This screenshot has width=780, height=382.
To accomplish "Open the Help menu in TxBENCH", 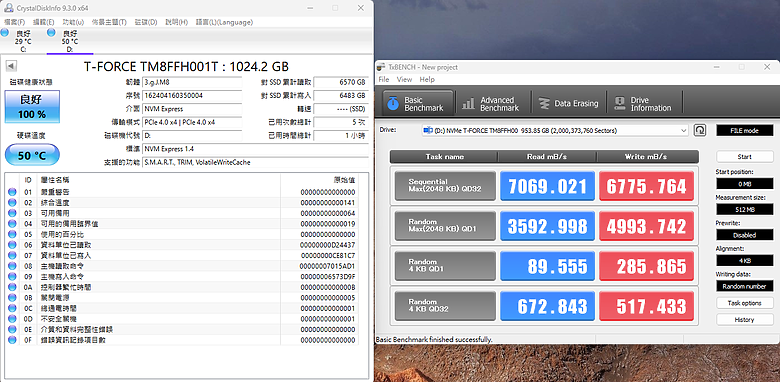I will point(427,80).
